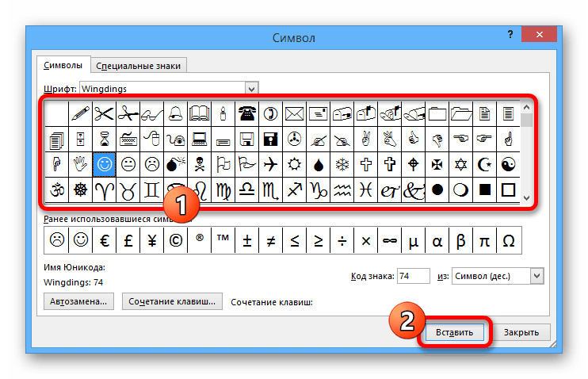588x379 pixels.
Task: Choose the Om symbol
Action: tap(56, 189)
